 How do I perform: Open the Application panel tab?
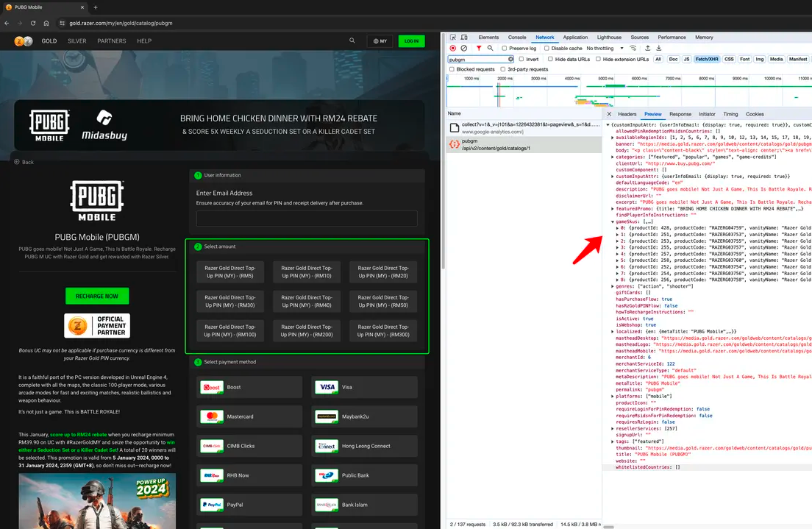[575, 38]
